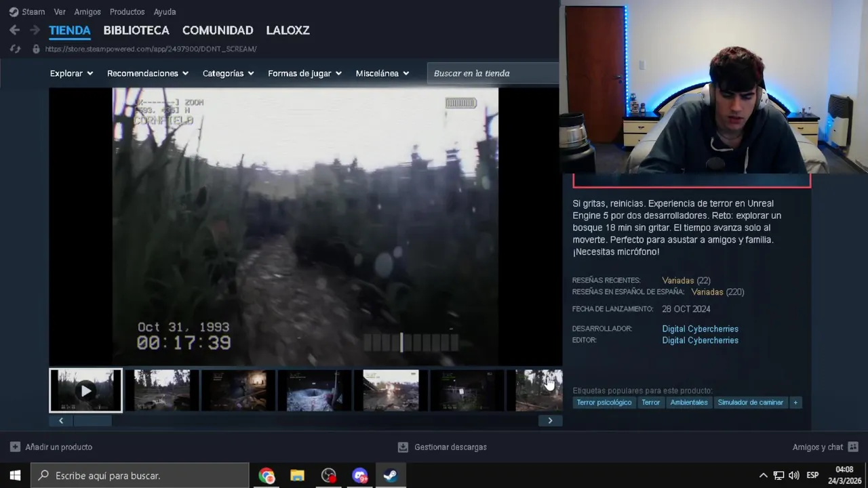Expand the Recomendaciones dropdown
Image resolution: width=868 pixels, height=488 pixels.
[x=148, y=73]
